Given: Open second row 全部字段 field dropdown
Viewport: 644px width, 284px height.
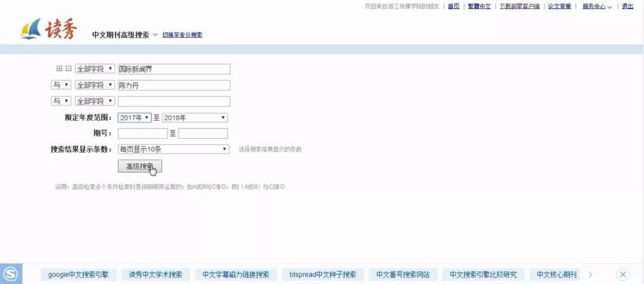Looking at the screenshot, I should 95,85.
